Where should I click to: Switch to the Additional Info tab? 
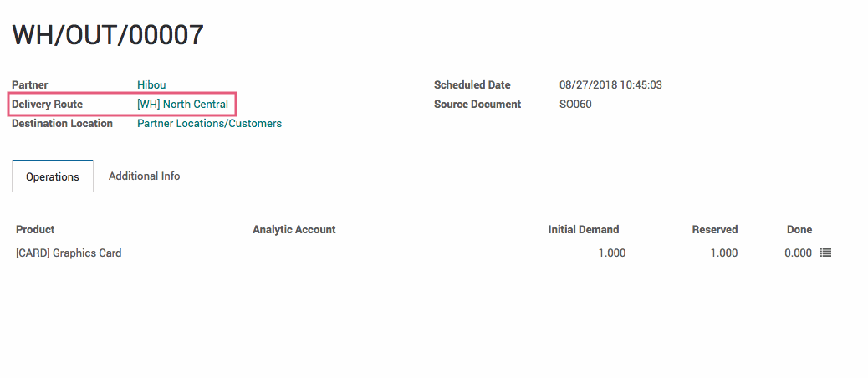144,176
